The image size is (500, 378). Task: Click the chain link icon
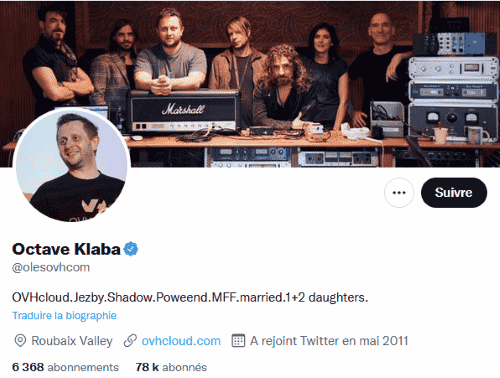(130, 341)
